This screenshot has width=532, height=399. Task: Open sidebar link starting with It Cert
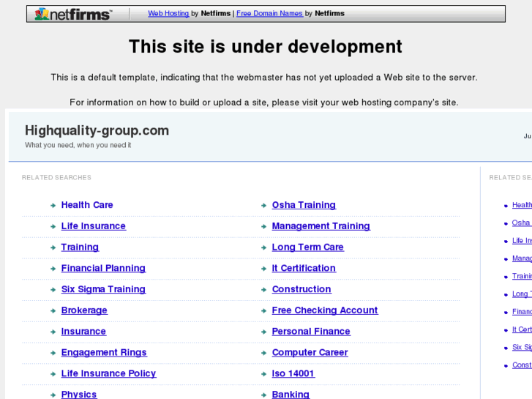tap(522, 329)
